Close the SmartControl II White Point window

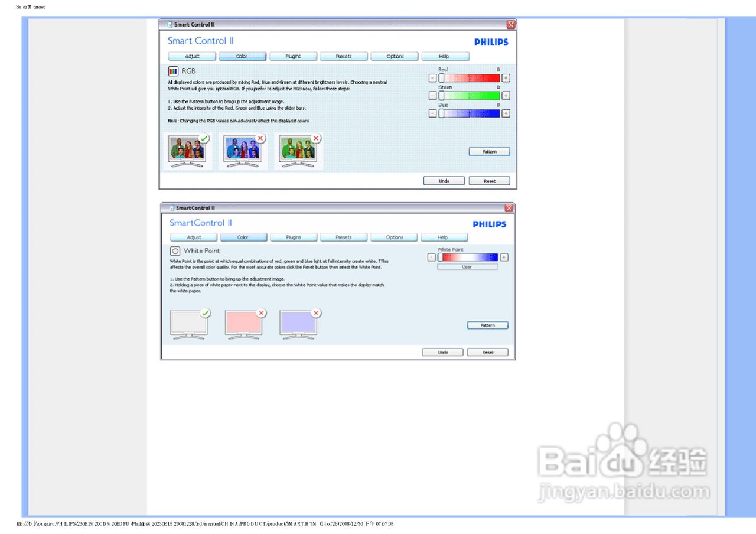tap(509, 208)
